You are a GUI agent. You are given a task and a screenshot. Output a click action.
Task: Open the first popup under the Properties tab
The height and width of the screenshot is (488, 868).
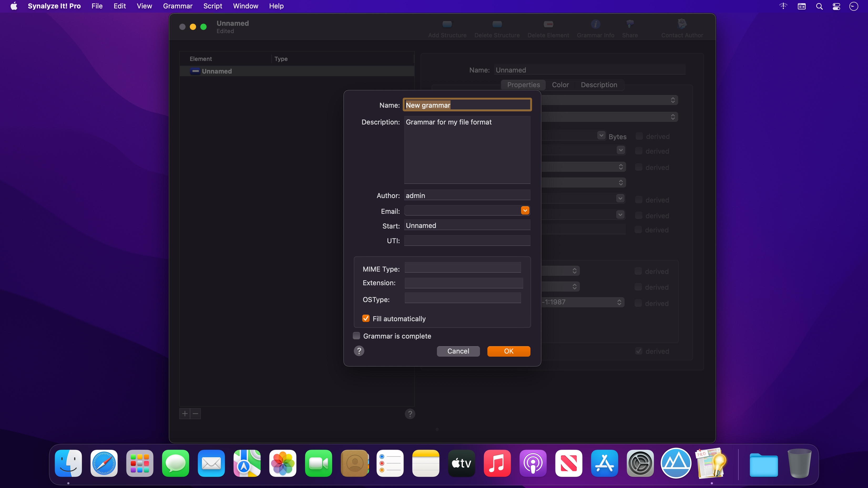[x=610, y=100]
